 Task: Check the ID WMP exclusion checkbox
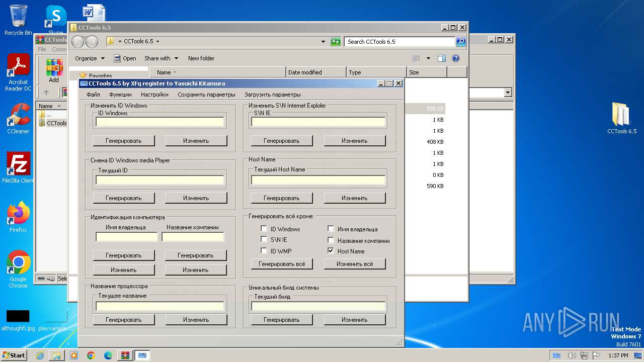click(x=264, y=251)
